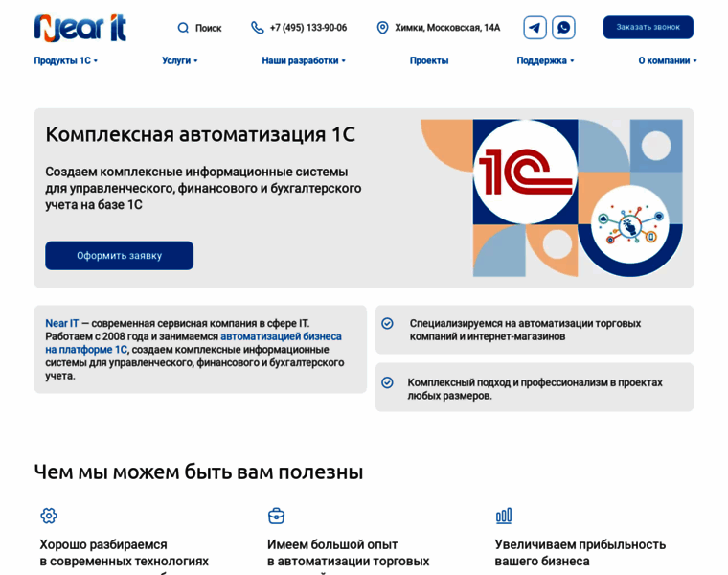Click the 'Оформить заявку' button

click(x=120, y=256)
